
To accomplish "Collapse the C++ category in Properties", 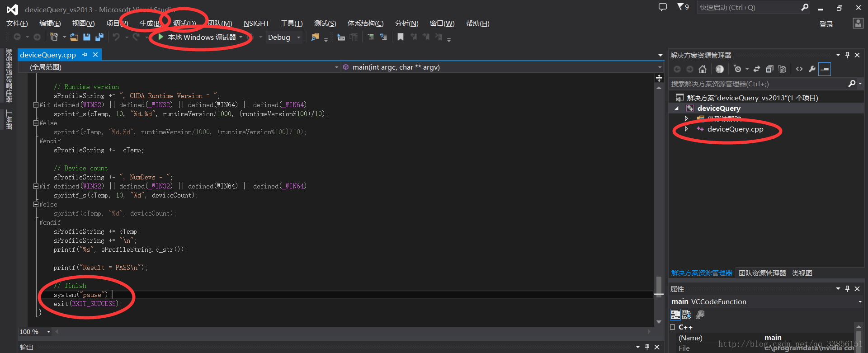I will [x=673, y=327].
